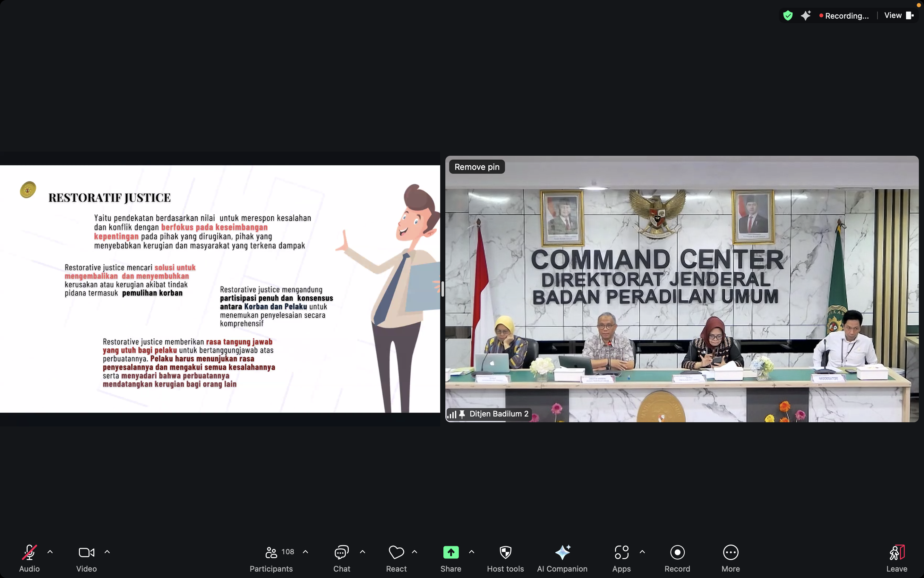Leave the meeting
The width and height of the screenshot is (924, 578).
pyautogui.click(x=896, y=558)
